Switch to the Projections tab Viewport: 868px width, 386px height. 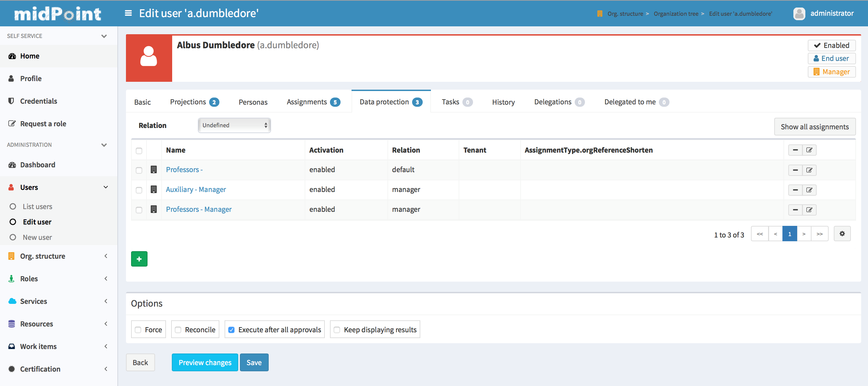point(194,102)
